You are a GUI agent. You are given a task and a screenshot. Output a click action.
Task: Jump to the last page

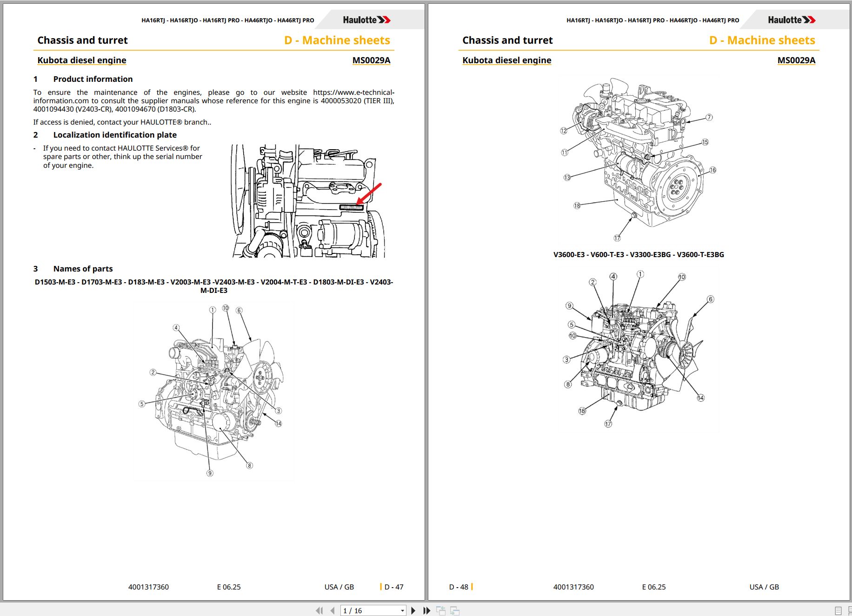[426, 610]
